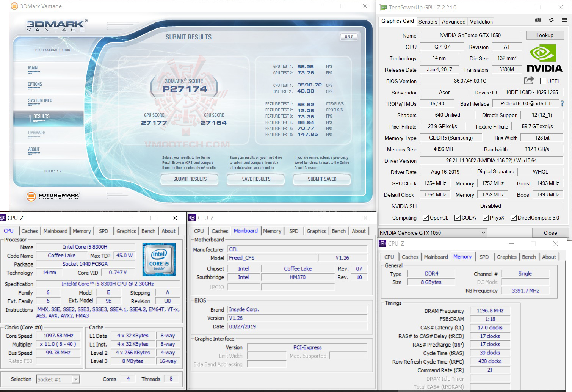572x392 pixels.
Task: Click the Help button in 3DMark Vantage
Action: [349, 37]
